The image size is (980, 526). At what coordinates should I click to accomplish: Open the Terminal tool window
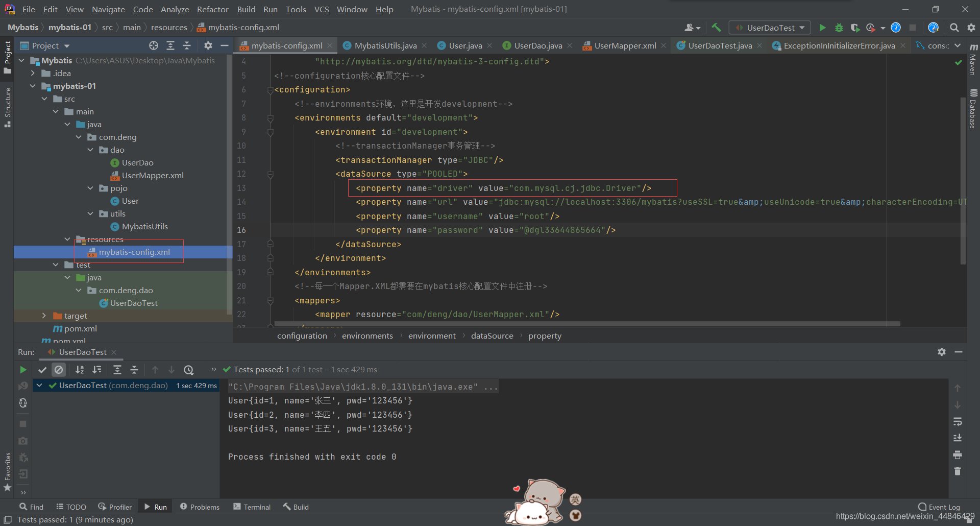pos(252,507)
